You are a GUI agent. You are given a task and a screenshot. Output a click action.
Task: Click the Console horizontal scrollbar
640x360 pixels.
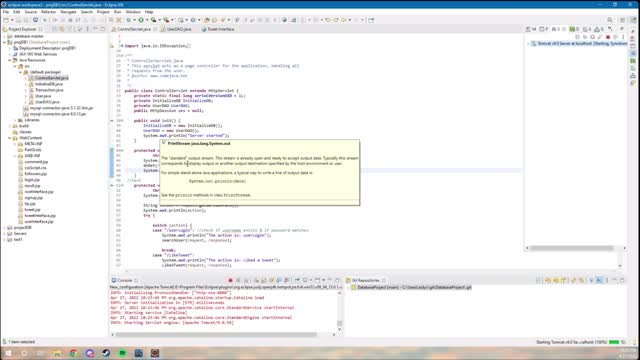[216, 335]
